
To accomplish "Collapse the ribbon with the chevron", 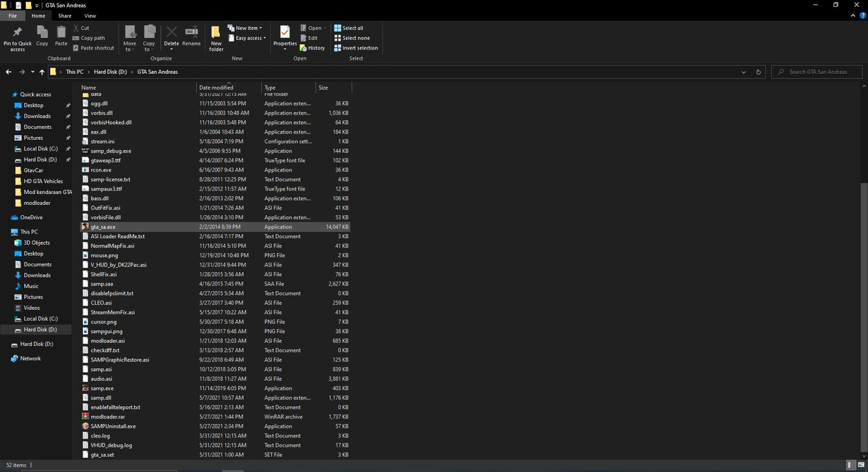I will [x=853, y=16].
